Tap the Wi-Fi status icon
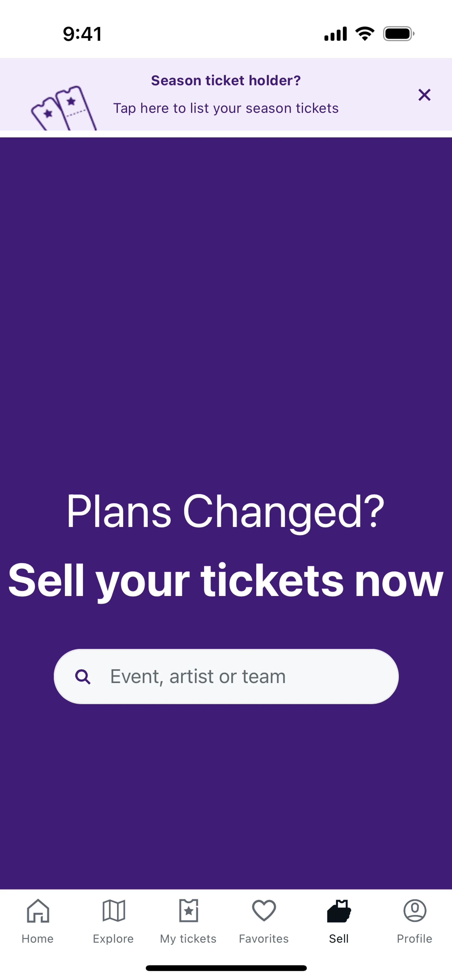 [x=364, y=34]
